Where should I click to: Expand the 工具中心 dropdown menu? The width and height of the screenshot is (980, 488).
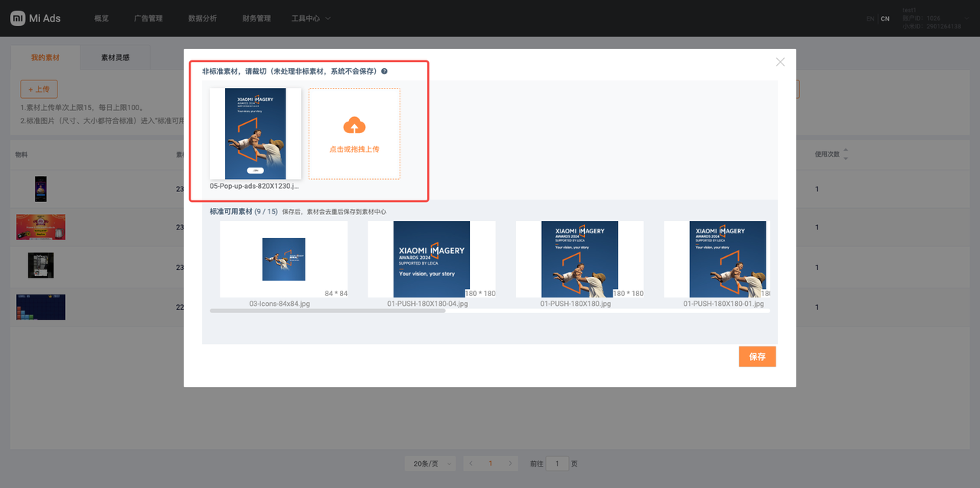(x=311, y=18)
